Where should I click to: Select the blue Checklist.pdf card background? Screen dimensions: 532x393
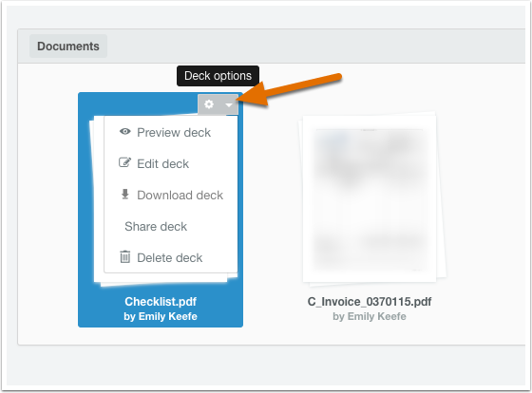click(161, 210)
